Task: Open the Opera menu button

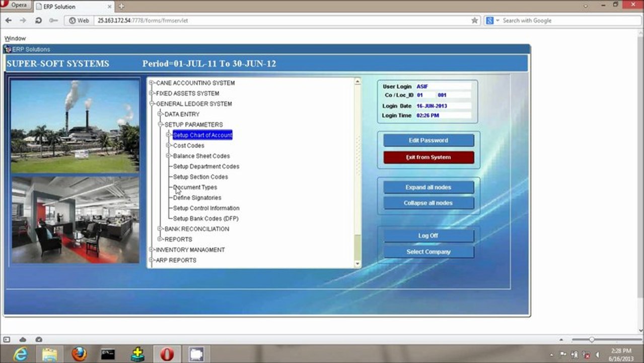Action: [x=15, y=5]
